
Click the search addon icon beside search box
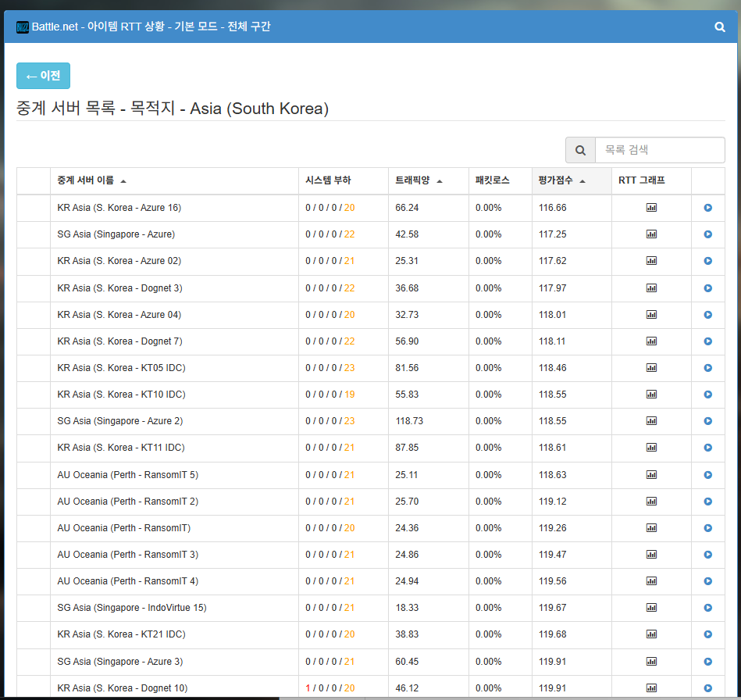click(x=580, y=150)
